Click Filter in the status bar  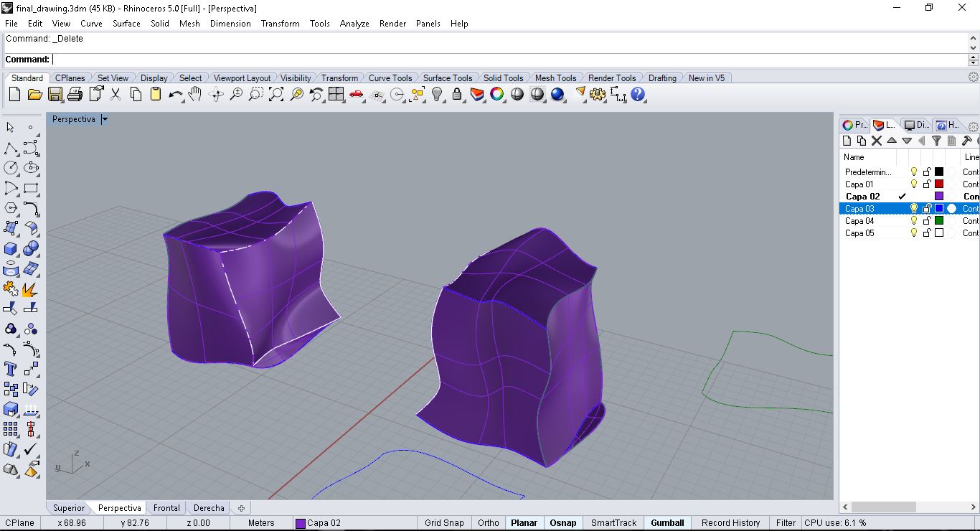point(786,523)
